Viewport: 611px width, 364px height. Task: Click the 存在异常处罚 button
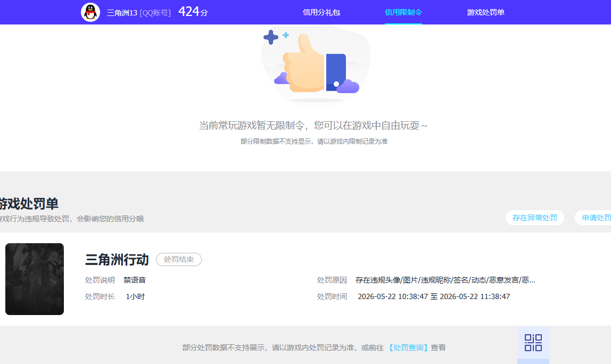pos(534,218)
